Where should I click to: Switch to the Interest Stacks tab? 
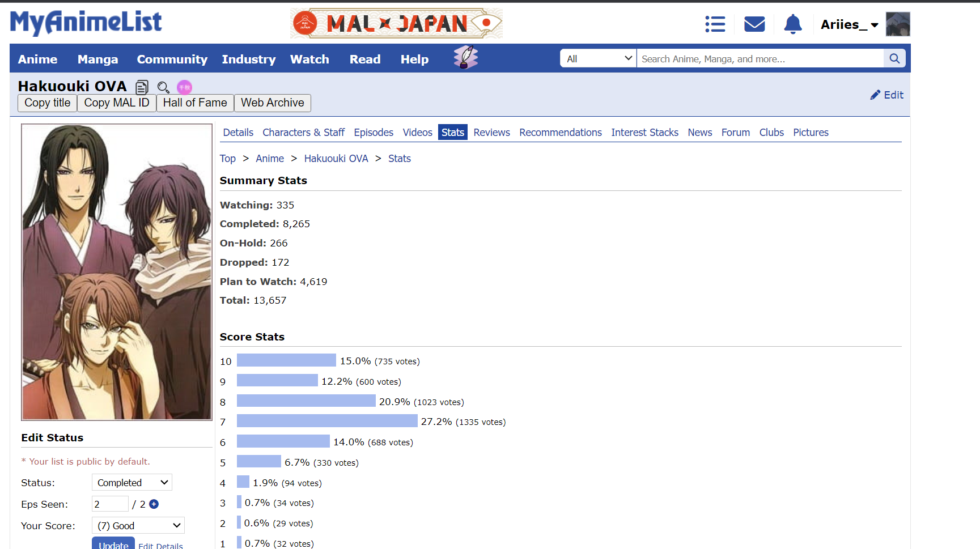coord(644,133)
